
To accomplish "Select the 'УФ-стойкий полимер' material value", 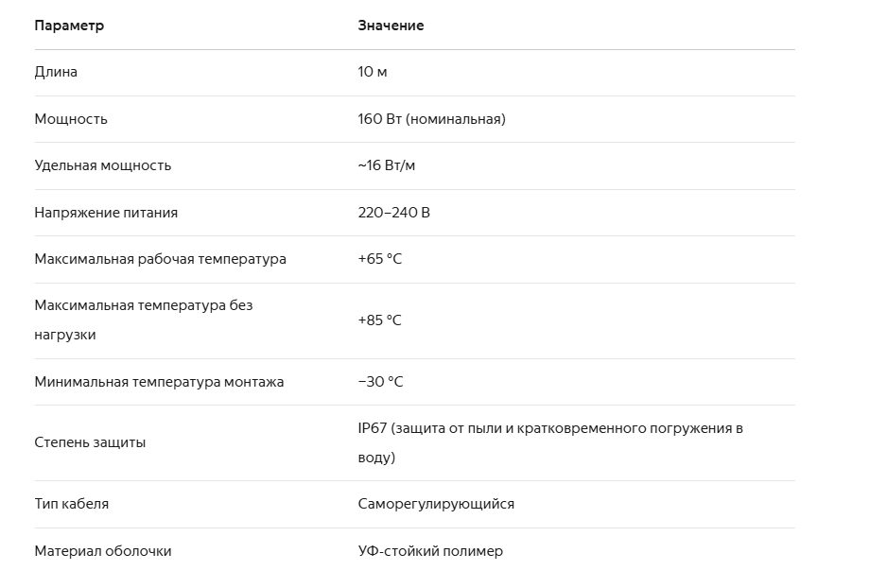I will (x=430, y=551).
